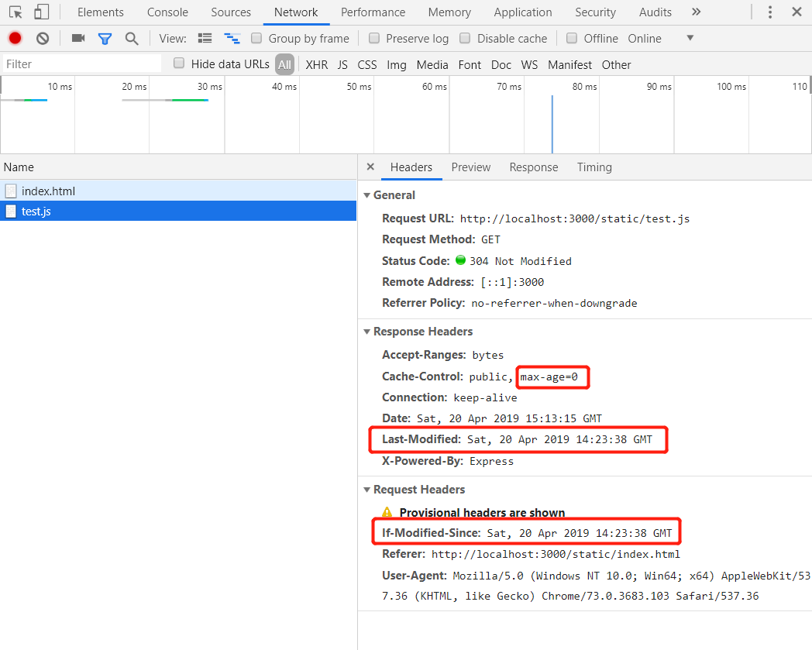The height and width of the screenshot is (650, 812).
Task: Switch to the Memory tab
Action: [449, 12]
